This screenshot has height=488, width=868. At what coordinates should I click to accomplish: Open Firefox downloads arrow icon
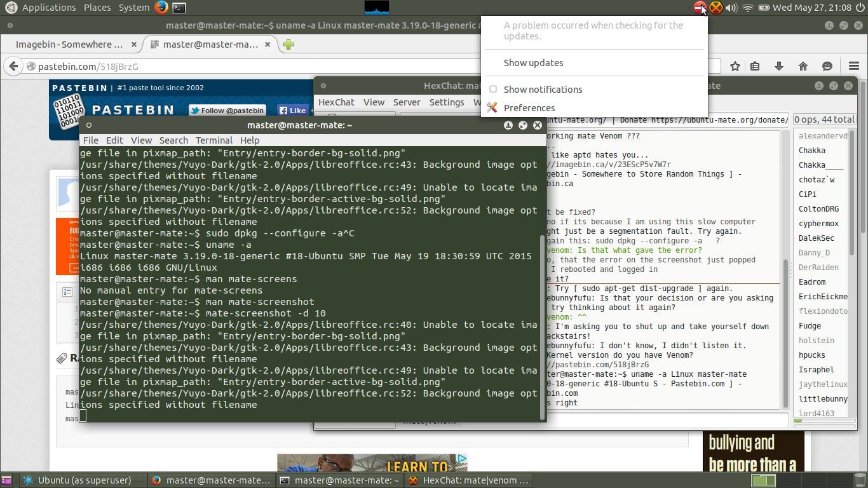click(x=778, y=66)
